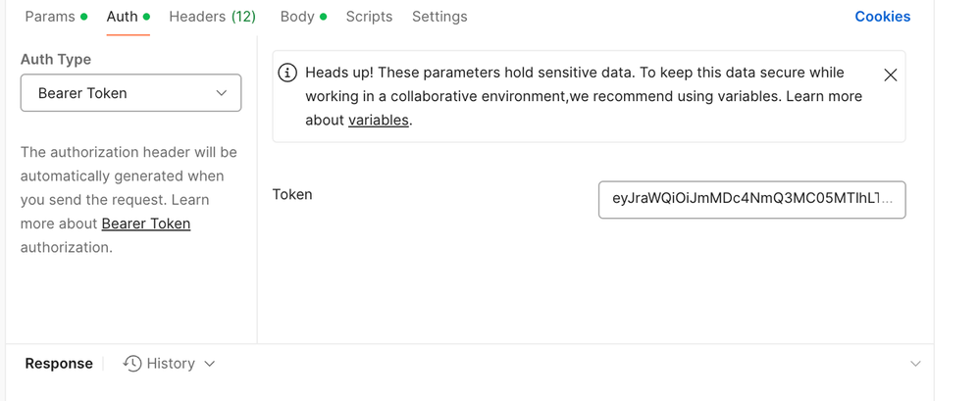Click the Auth Type heading label

(56, 60)
